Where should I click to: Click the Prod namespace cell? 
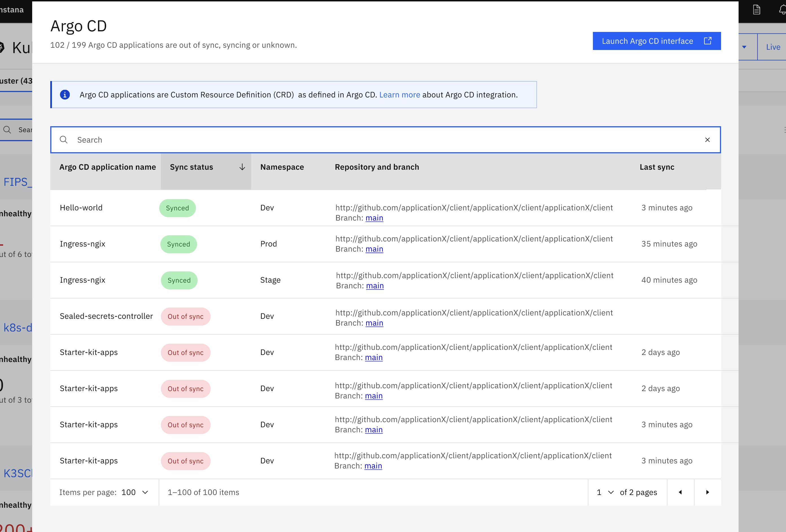(268, 244)
